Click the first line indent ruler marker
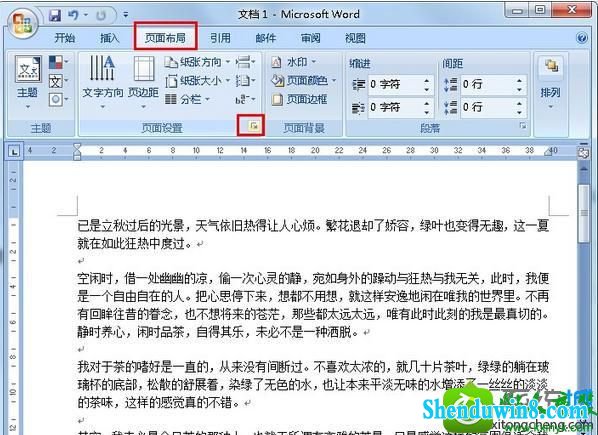 coord(77,147)
